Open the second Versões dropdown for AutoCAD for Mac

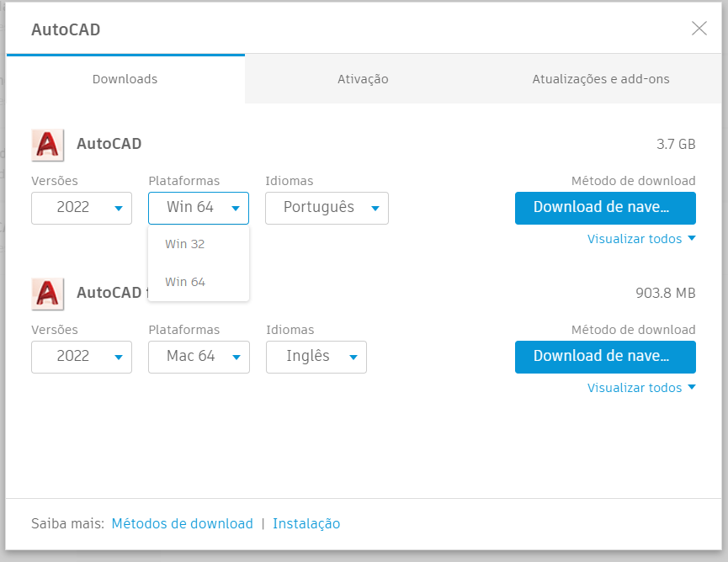(x=81, y=357)
